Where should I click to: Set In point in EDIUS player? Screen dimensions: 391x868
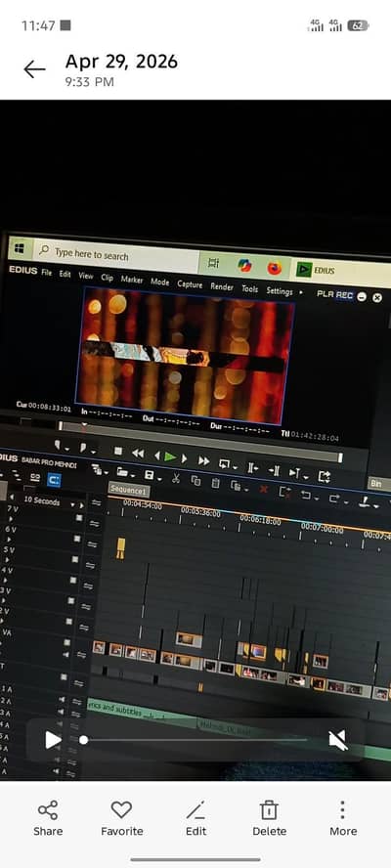[x=59, y=445]
